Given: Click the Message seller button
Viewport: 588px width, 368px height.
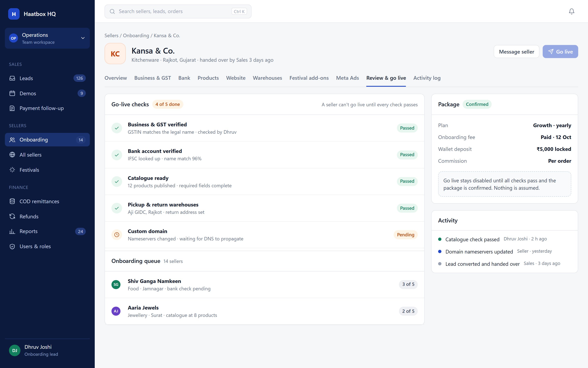Looking at the screenshot, I should (516, 52).
